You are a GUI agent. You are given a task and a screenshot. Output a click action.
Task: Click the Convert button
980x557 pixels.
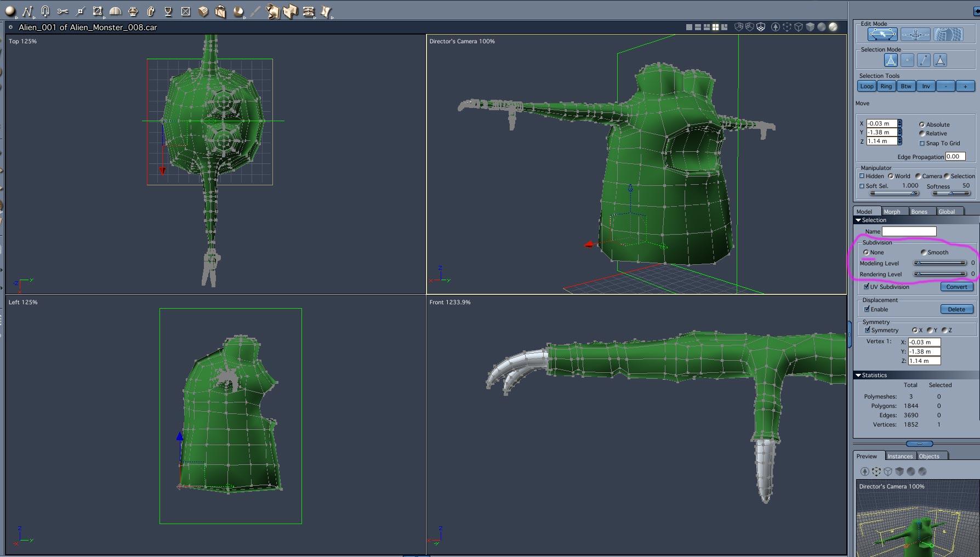click(956, 287)
